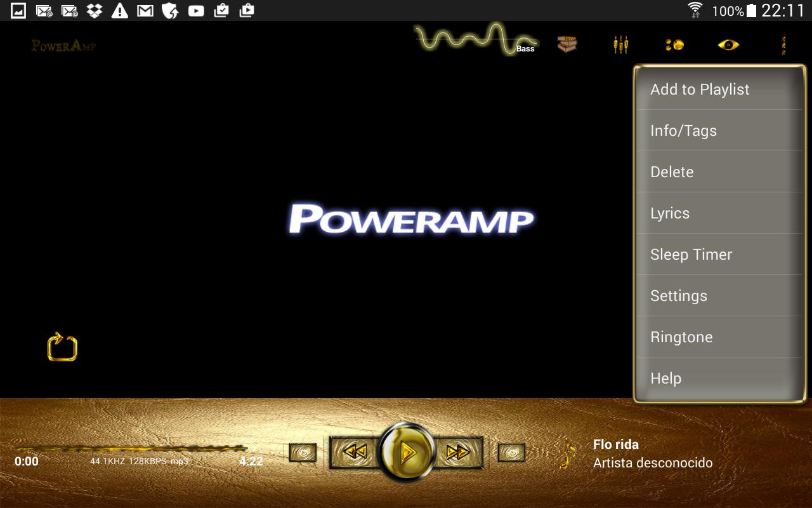Tap the 22:11 clock in status bar

click(783, 11)
